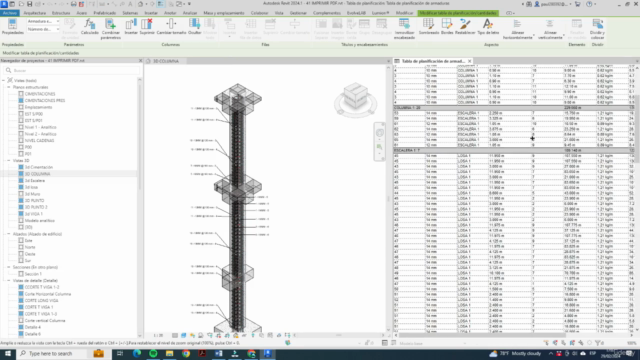Select 3D PUNTO 2 view
This screenshot has width=640, height=360.
(36, 207)
